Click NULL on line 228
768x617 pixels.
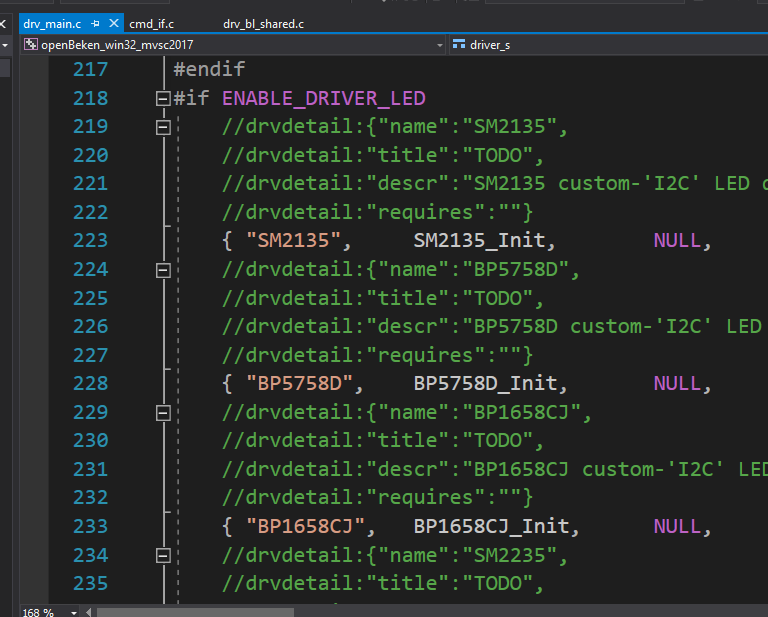(677, 383)
